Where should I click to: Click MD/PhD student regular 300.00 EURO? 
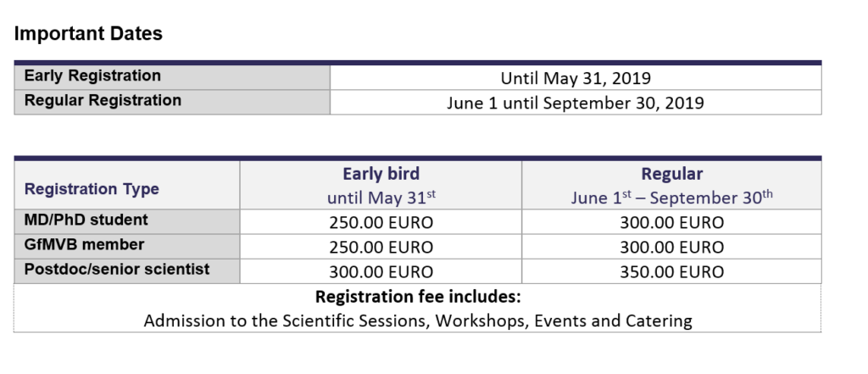(671, 222)
